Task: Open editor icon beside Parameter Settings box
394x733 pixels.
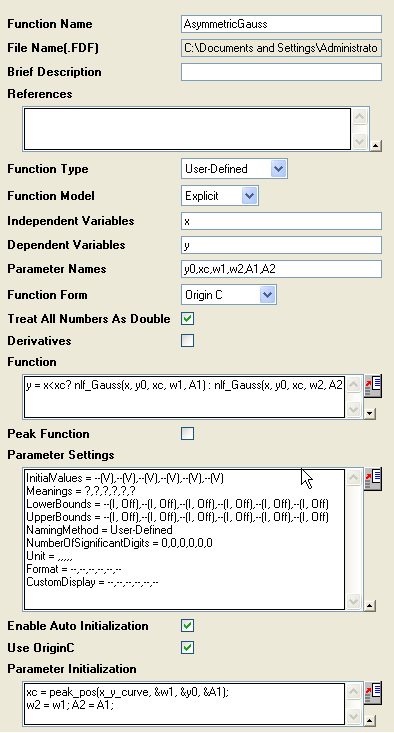Action: click(x=373, y=480)
